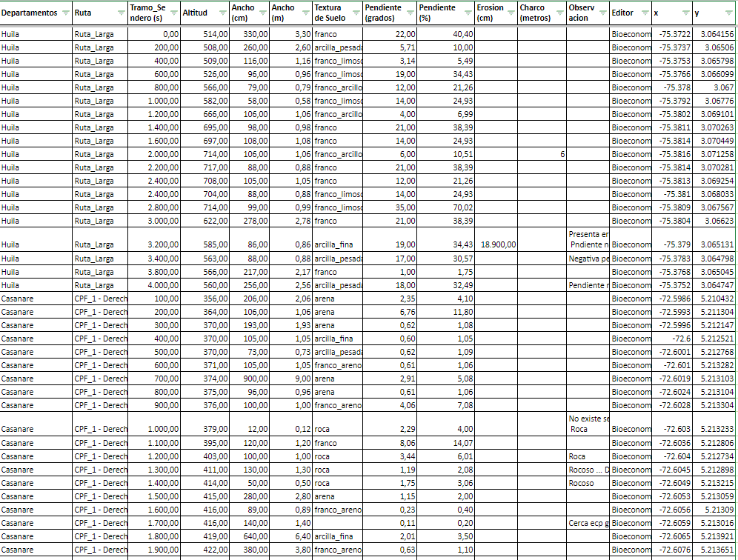Click the Ancho (m) filter button
Image resolution: width=738 pixels, height=560 pixels.
pyautogui.click(x=305, y=13)
